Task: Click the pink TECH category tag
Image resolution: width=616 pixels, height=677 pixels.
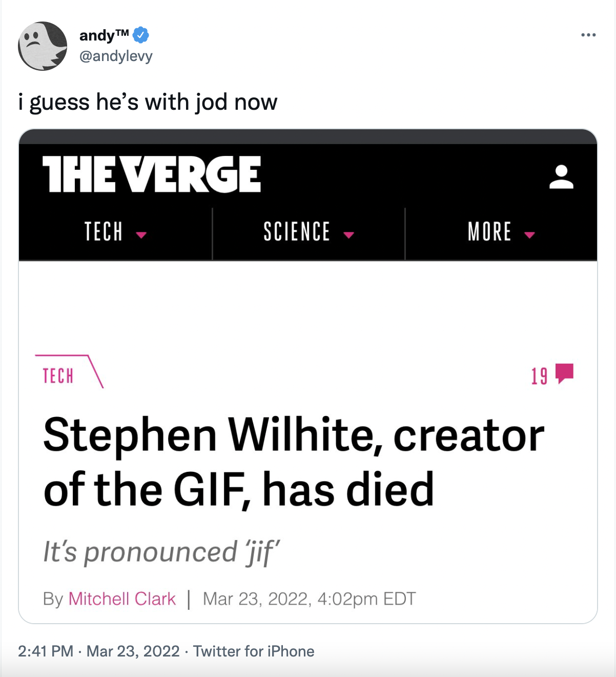Action: click(58, 375)
